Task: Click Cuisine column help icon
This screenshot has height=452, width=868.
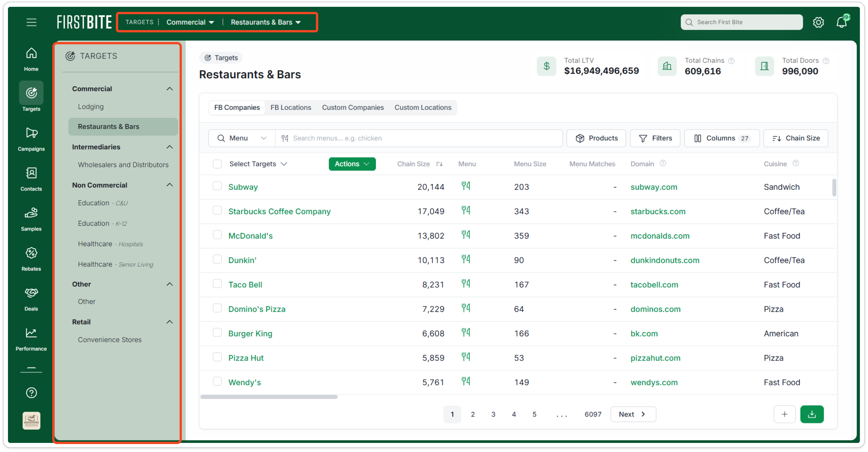Action: coord(795,163)
